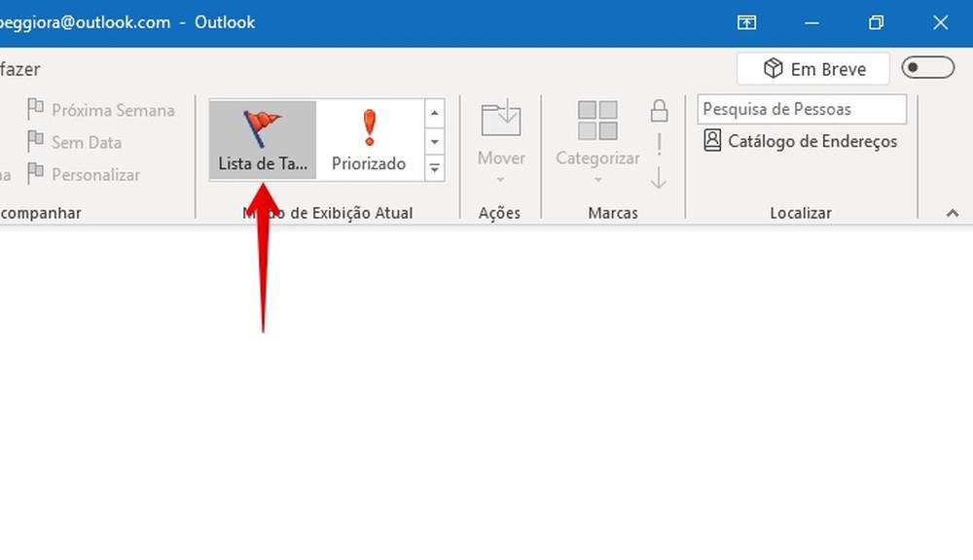Set follow-up flag to Sem Data
Screen dimensions: 973x560
86,142
